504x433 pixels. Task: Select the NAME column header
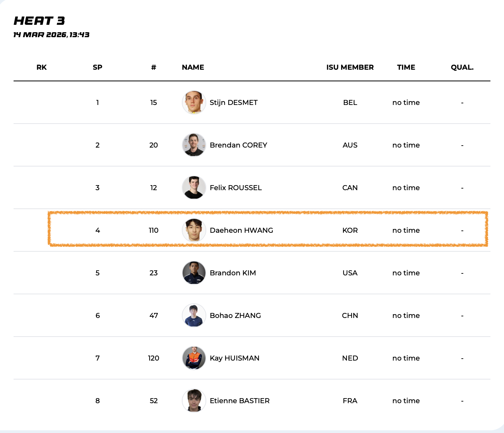(193, 67)
